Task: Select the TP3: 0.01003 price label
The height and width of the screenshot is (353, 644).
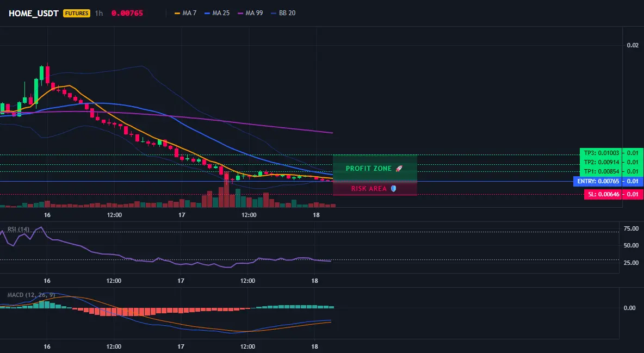Action: tap(601, 153)
